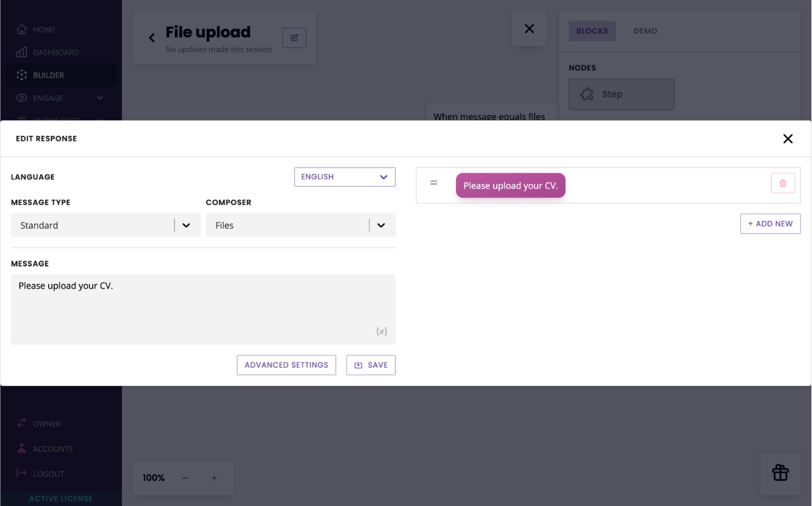Open Dashboard from the sidebar
Viewport: 812px width, 506px height.
[56, 53]
